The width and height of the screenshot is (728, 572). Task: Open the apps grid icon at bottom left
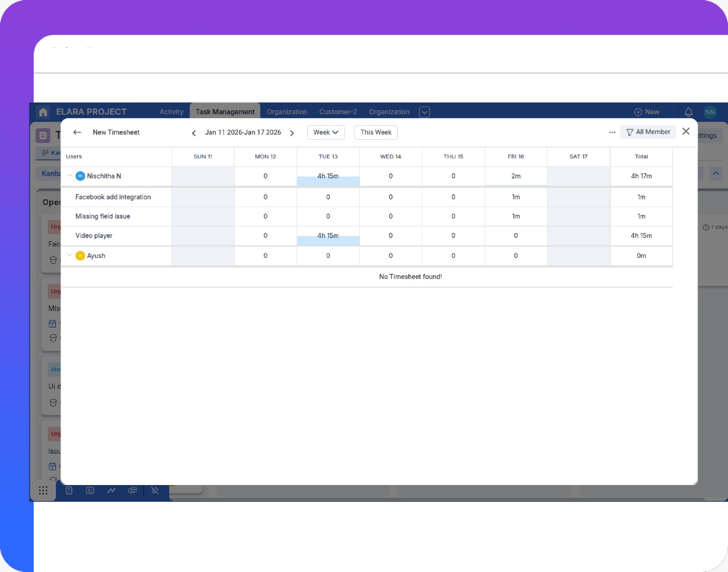pos(43,491)
